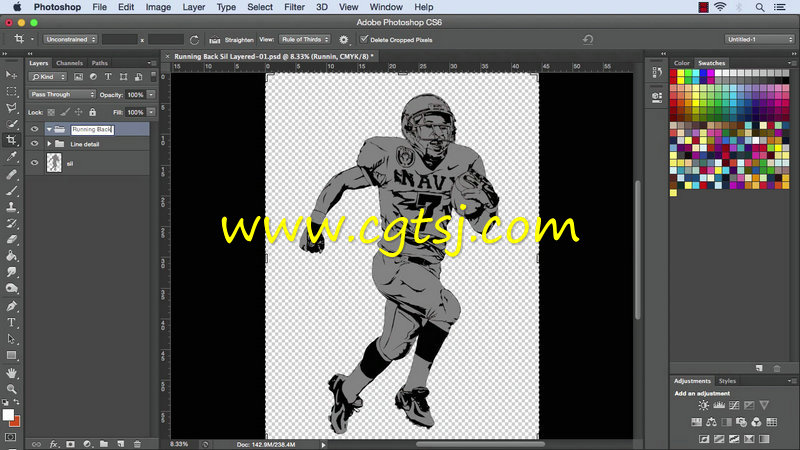
Task: Open the Unconstrained aspect ratio dropdown
Action: [x=70, y=39]
